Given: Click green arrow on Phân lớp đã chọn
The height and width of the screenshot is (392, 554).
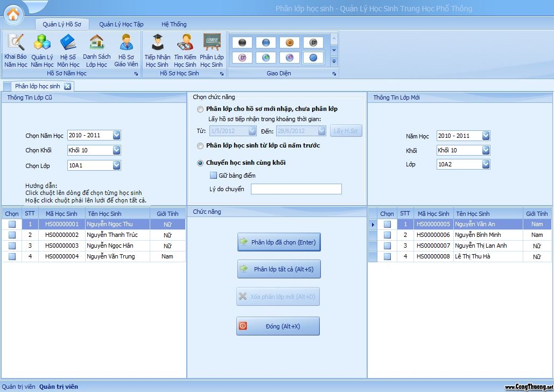Looking at the screenshot, I should pyautogui.click(x=244, y=242).
